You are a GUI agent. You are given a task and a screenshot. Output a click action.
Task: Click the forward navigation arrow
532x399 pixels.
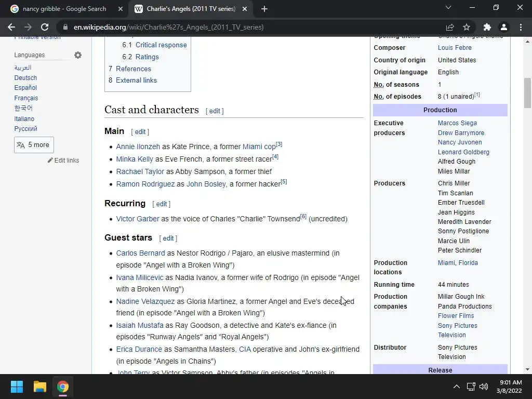28,27
